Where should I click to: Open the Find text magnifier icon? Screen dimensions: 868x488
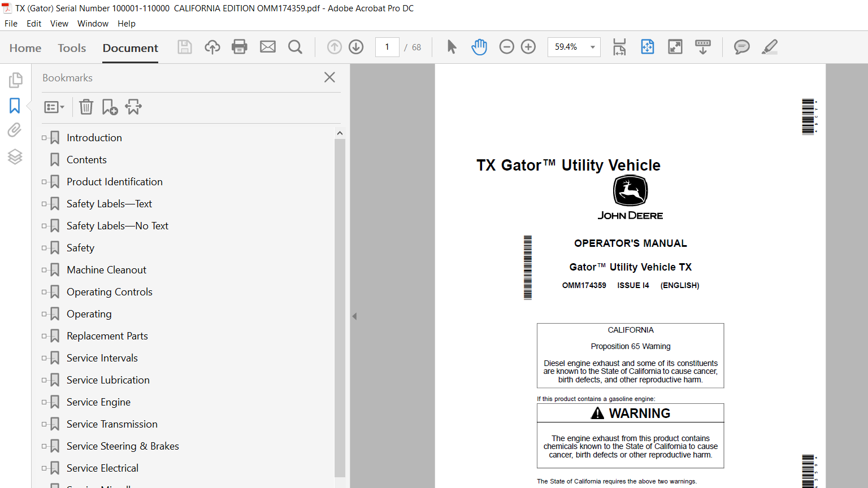tap(295, 47)
